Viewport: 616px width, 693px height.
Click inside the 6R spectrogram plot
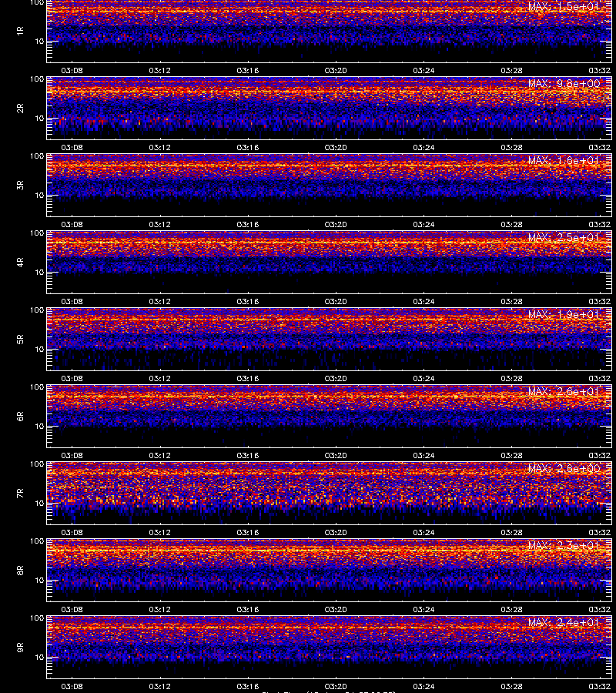tap(329, 417)
